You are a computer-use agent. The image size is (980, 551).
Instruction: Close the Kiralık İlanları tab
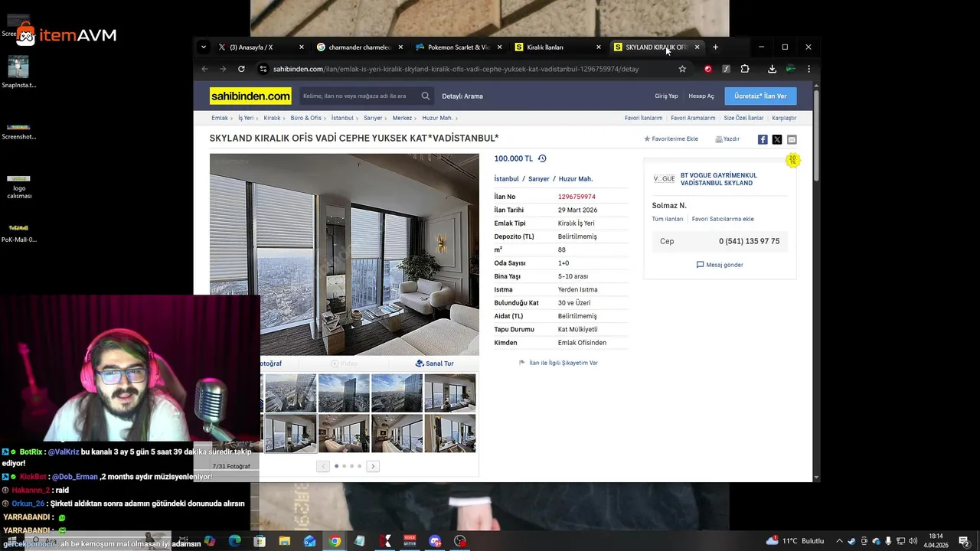click(598, 47)
